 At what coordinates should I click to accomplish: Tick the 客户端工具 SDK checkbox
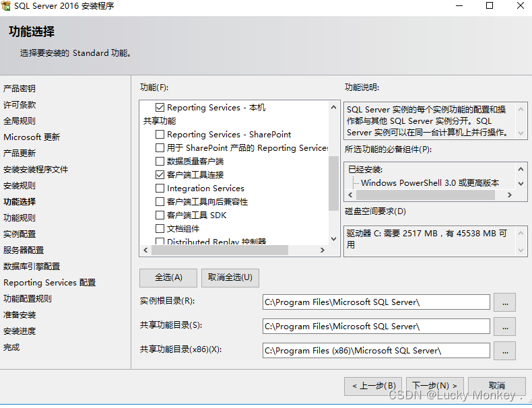tap(160, 215)
